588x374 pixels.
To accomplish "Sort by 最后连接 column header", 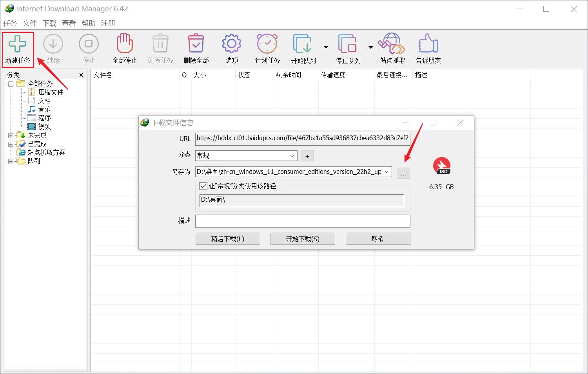I will coord(394,75).
